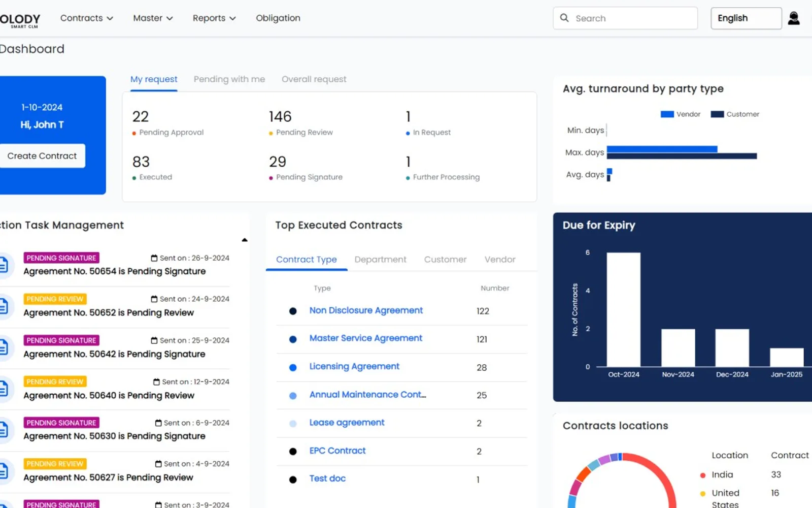Toggle the Vendor legend swatch
This screenshot has height=508, width=812.
coord(667,114)
